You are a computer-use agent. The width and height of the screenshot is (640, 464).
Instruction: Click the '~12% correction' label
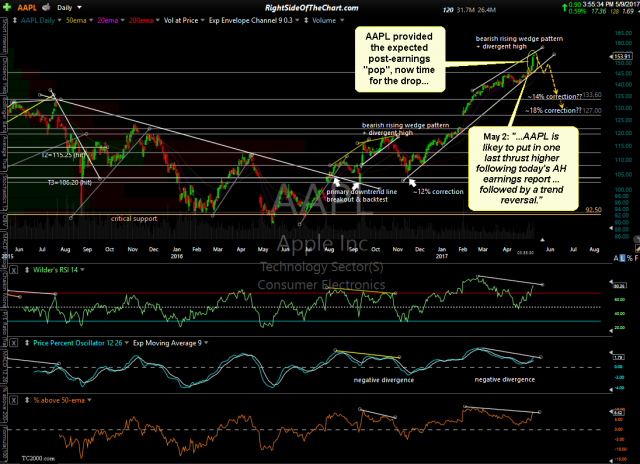[x=438, y=191]
